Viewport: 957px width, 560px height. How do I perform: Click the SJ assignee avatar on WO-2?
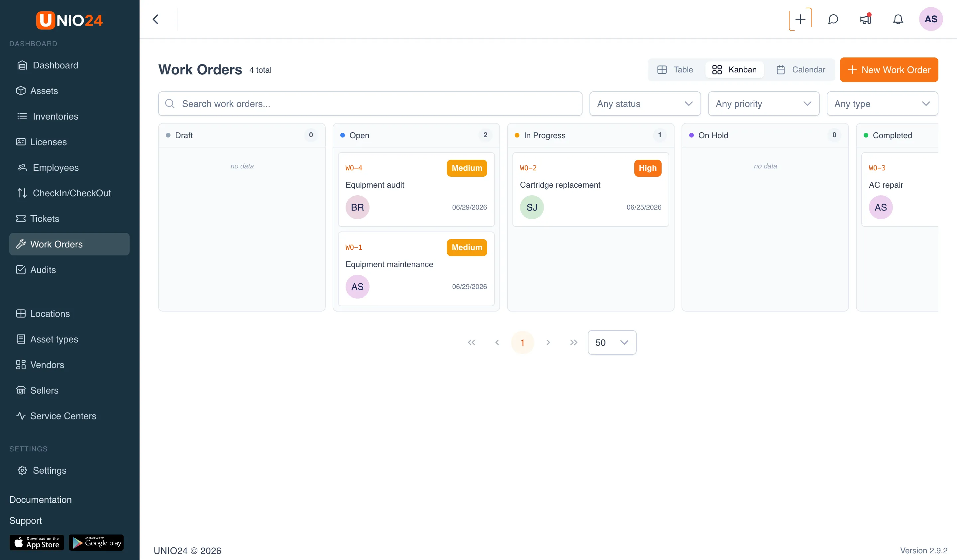coord(532,207)
